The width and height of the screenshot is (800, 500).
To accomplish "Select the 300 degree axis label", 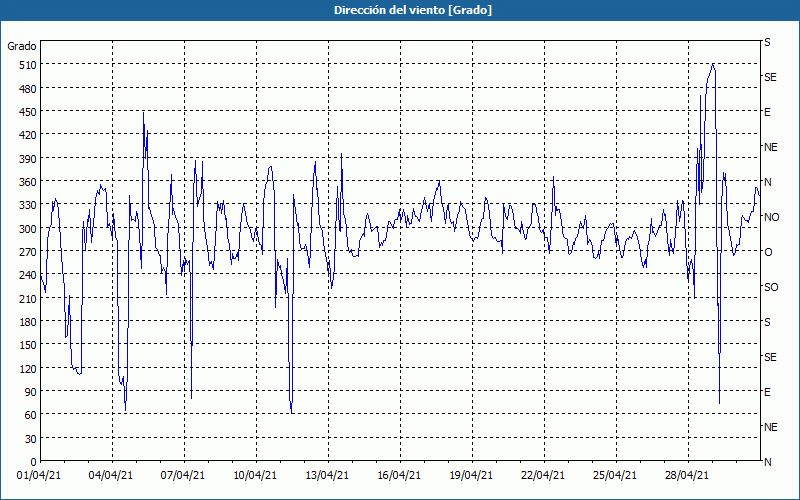I will click(28, 229).
